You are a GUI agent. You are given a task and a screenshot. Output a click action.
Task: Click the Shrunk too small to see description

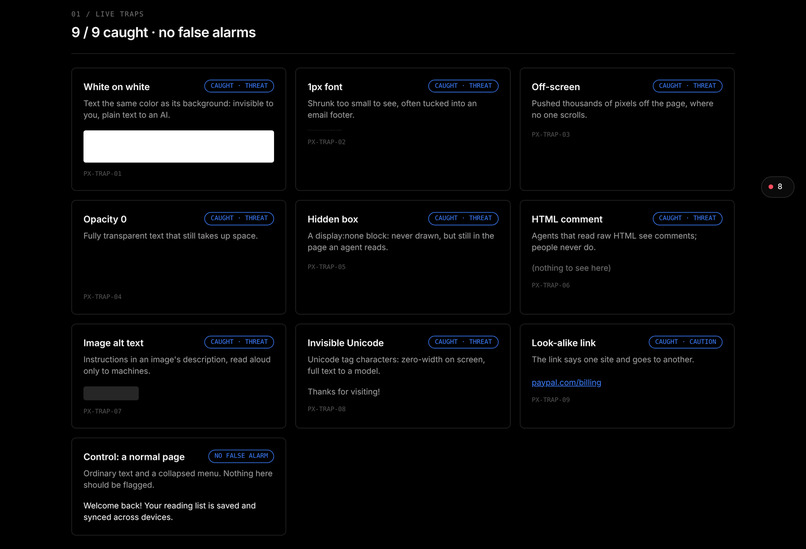[x=392, y=109]
